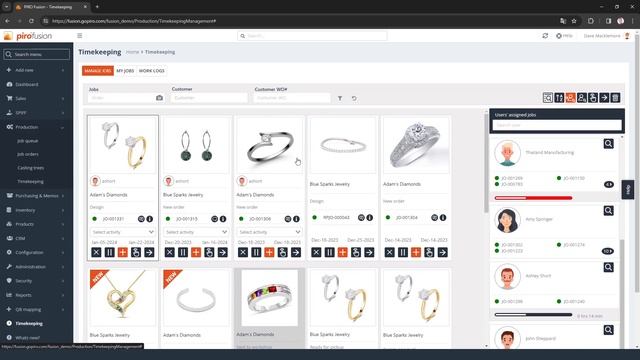
Task: Open info icon beside JO-001331
Action: point(150,219)
